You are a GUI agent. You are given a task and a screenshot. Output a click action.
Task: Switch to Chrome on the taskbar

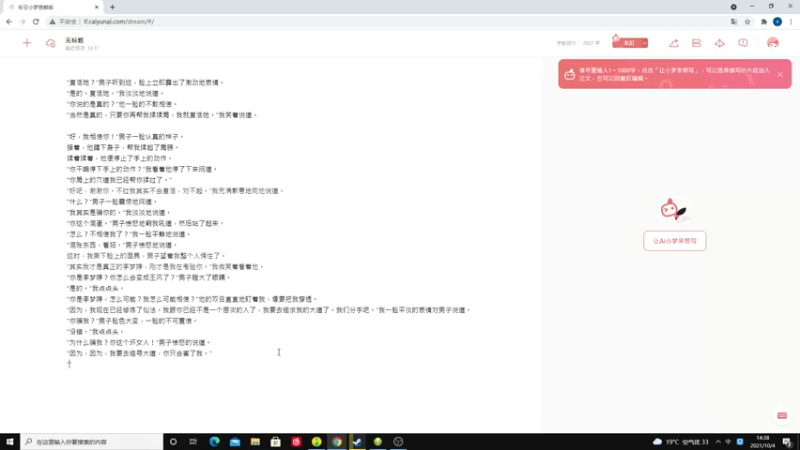(337, 441)
